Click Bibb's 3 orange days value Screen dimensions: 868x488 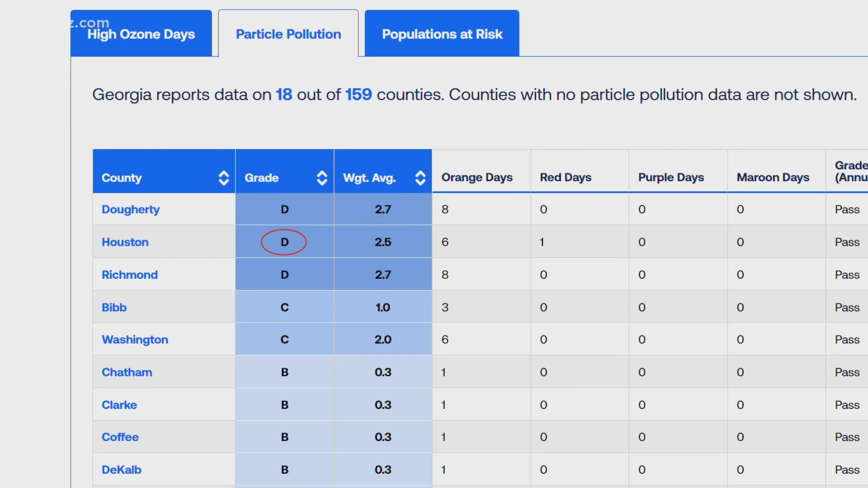pos(445,307)
